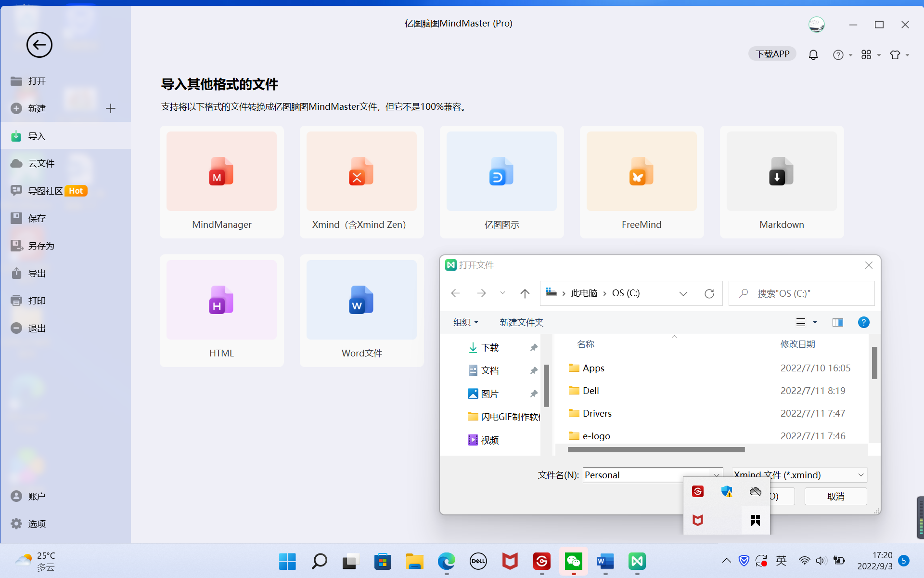Select the Word文件 import icon
924x578 pixels.
[361, 300]
